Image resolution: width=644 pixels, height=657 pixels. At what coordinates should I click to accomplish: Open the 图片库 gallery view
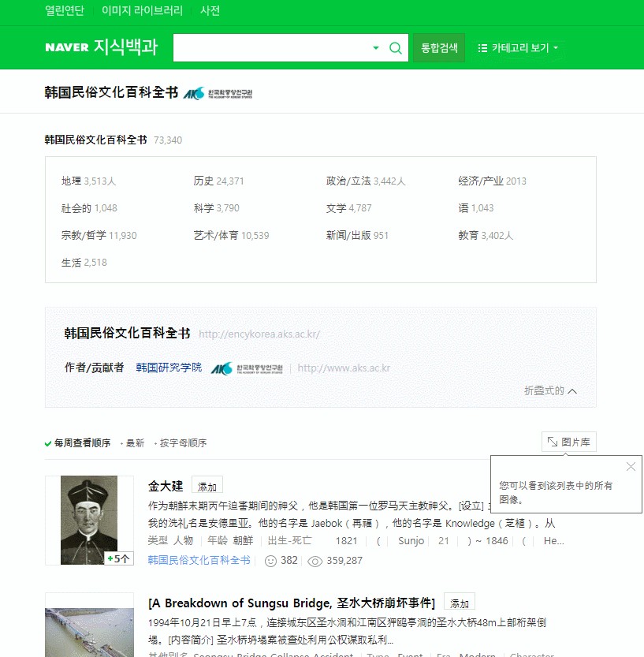[569, 442]
